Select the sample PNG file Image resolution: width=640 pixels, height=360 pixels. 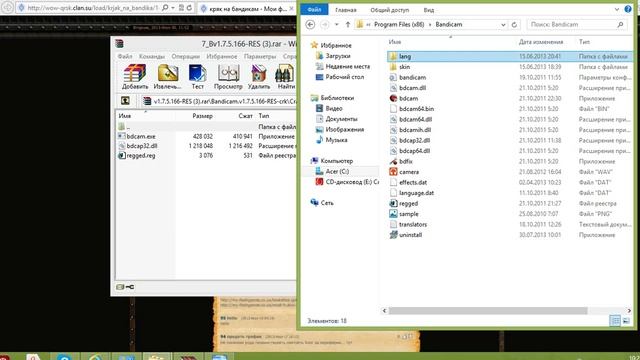[x=409, y=214]
